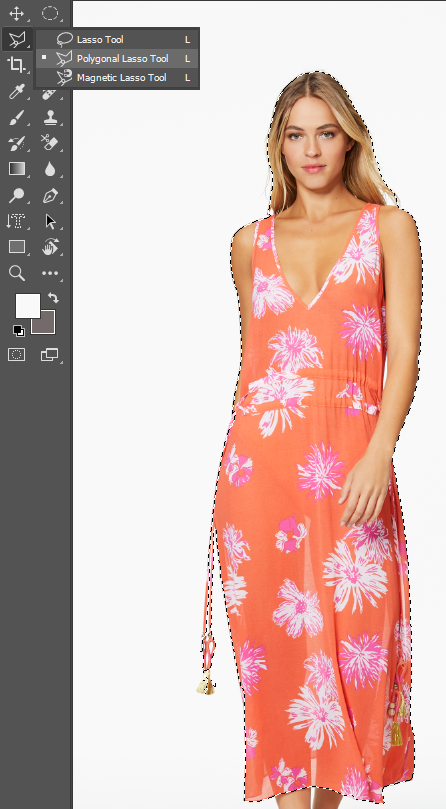Select the Crop tool
This screenshot has width=446, height=809.
[x=17, y=65]
